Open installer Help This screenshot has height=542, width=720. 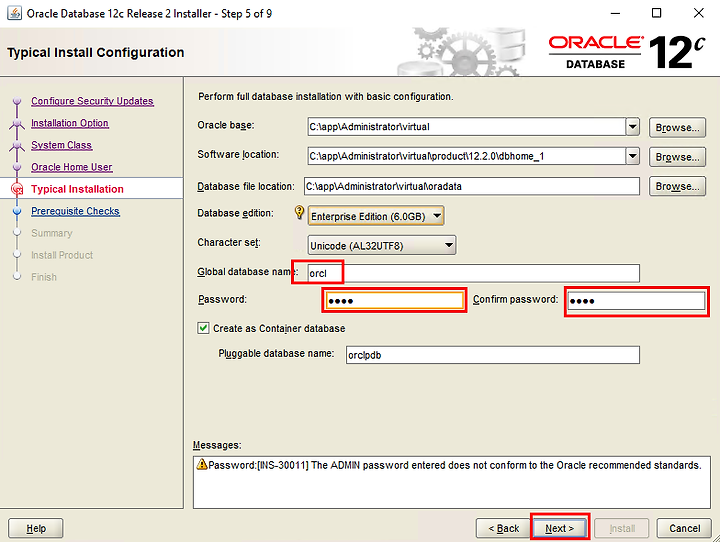pyautogui.click(x=36, y=528)
